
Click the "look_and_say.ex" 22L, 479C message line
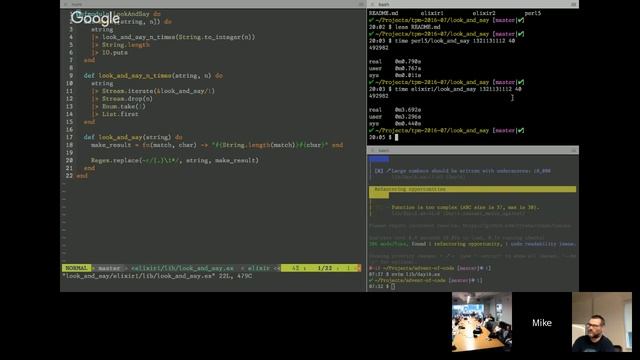click(x=157, y=276)
